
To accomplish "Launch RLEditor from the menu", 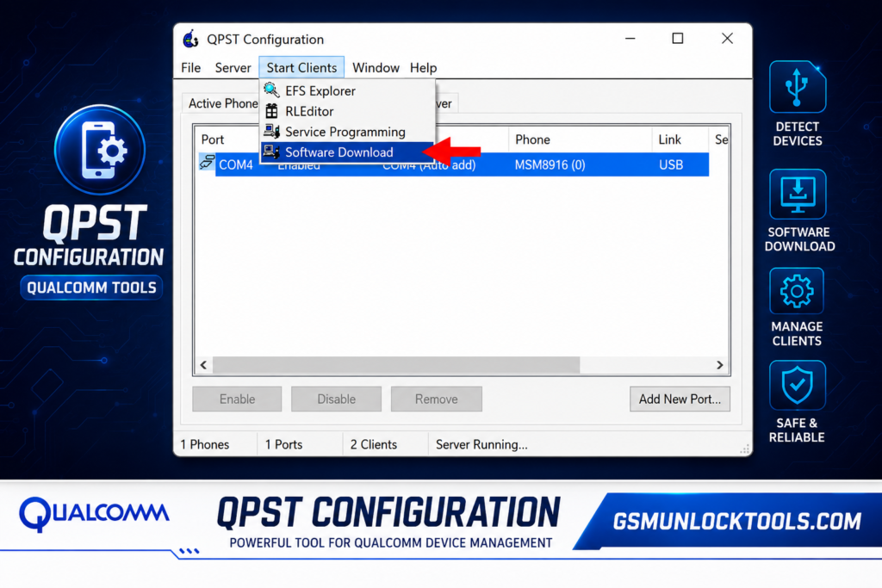I will (346, 111).
